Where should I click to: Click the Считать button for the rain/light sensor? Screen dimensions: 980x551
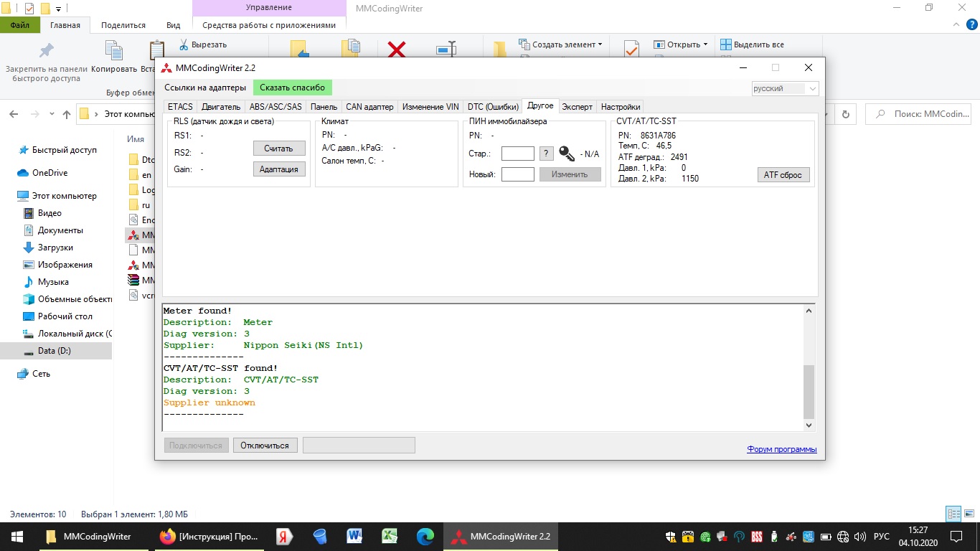tap(279, 149)
